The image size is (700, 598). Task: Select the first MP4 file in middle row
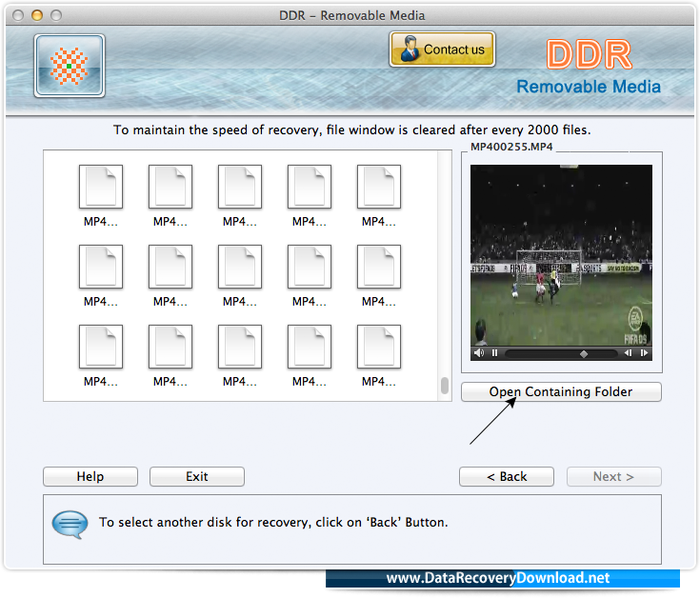click(x=101, y=276)
